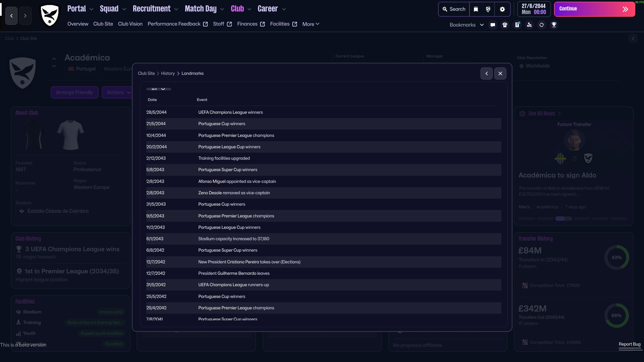Image resolution: width=644 pixels, height=362 pixels.
Task: Open the kit shirt bookmark shortcut
Action: click(505, 25)
